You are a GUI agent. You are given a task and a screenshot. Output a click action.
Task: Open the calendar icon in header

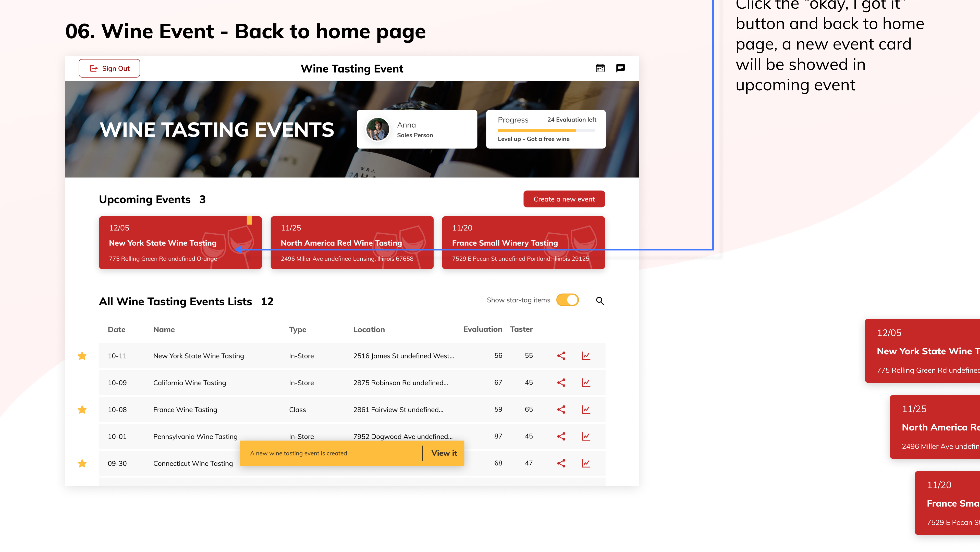coord(600,68)
